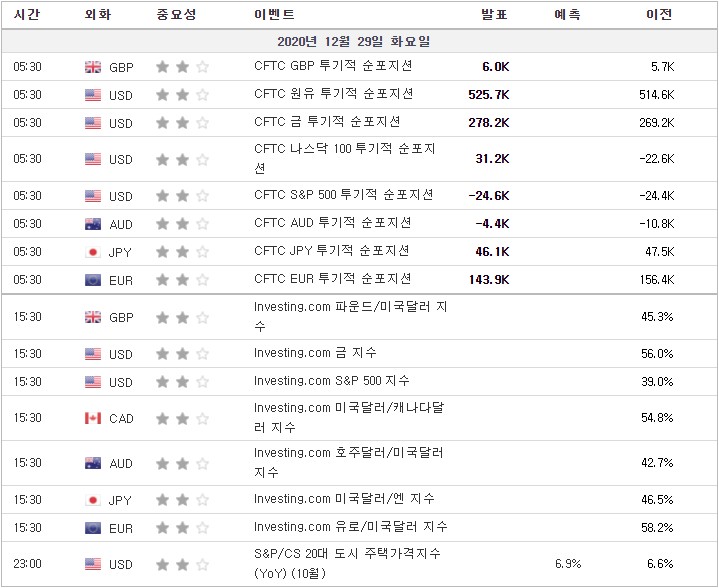Click the 시간 column header

27,15
